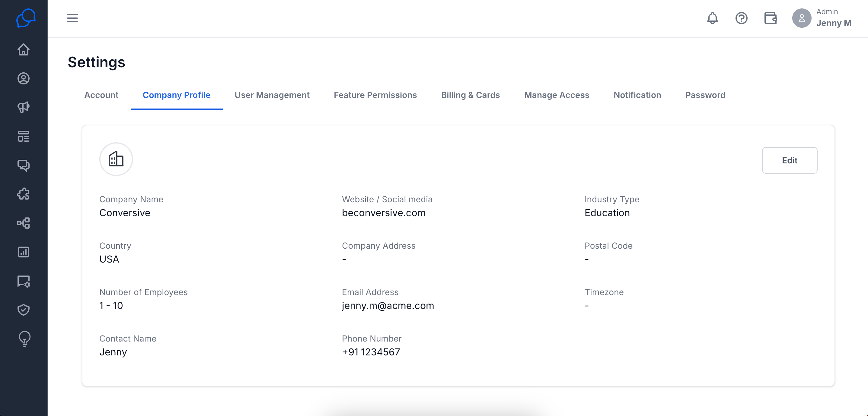Open the bar chart reports icon
The width and height of the screenshot is (868, 416).
tap(24, 252)
